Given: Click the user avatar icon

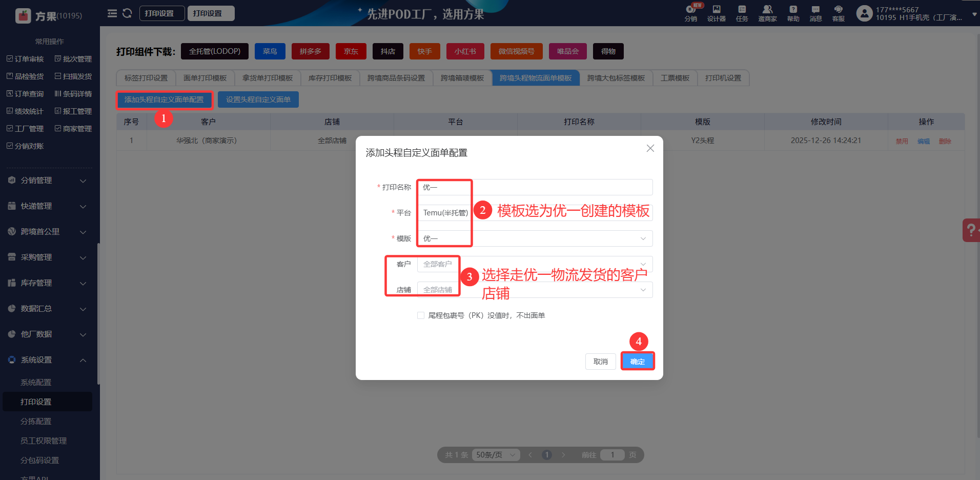Looking at the screenshot, I should pyautogui.click(x=864, y=13).
